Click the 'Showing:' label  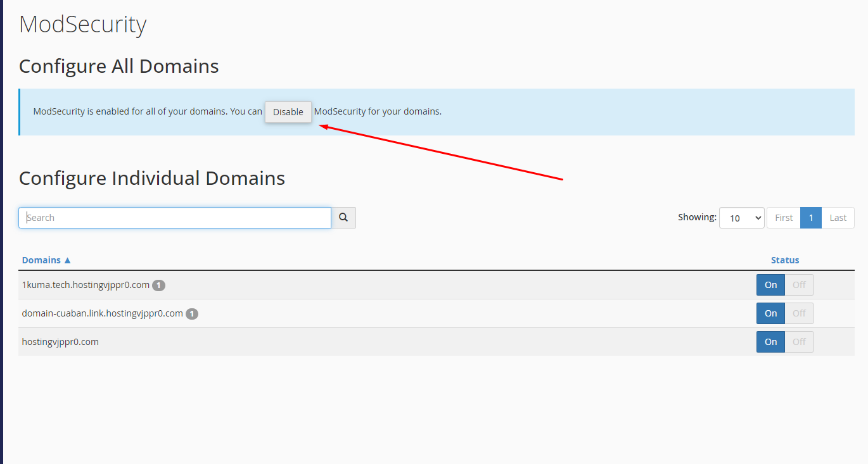pyautogui.click(x=697, y=217)
